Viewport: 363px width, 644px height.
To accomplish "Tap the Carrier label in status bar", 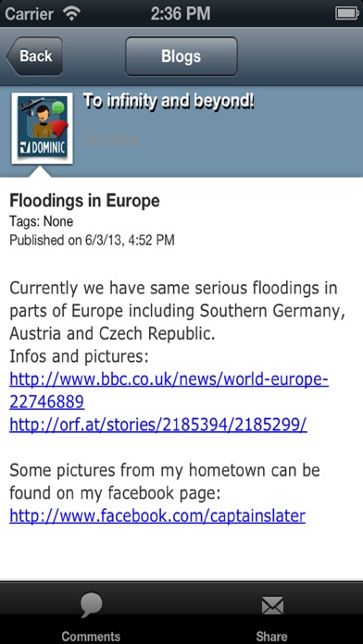I will click(30, 14).
